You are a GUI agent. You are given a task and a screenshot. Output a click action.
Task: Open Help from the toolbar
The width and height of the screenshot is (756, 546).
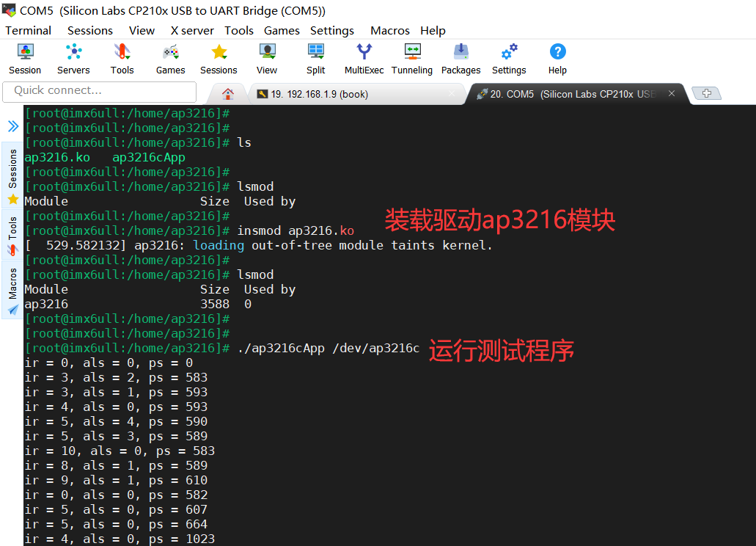coord(557,59)
